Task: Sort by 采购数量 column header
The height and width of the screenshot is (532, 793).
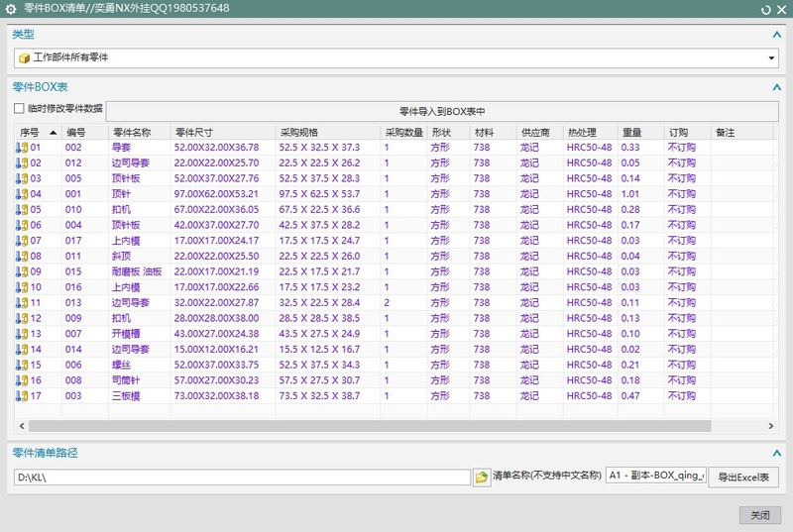Action: point(403,133)
